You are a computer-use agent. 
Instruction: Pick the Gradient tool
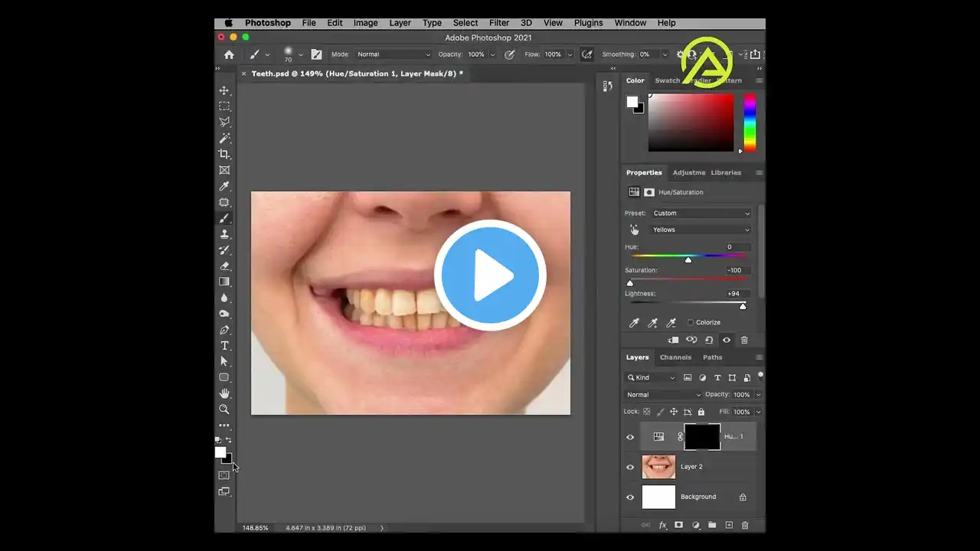click(224, 282)
